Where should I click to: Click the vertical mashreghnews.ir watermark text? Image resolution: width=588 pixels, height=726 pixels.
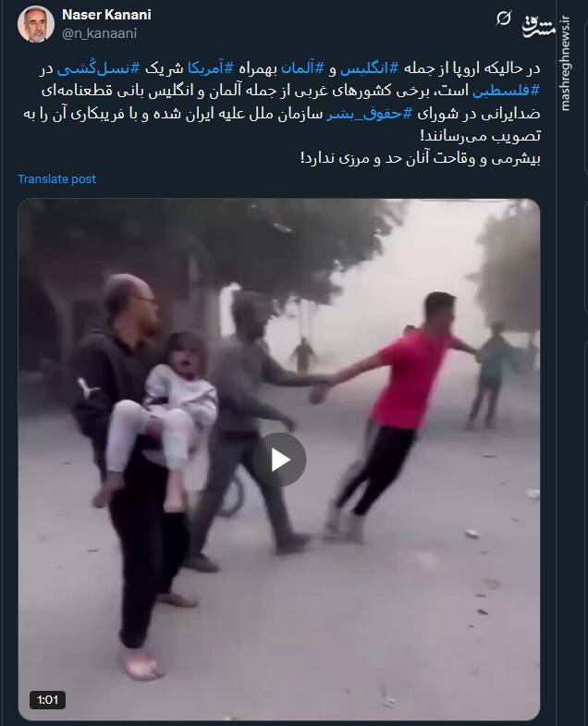[x=565, y=64]
